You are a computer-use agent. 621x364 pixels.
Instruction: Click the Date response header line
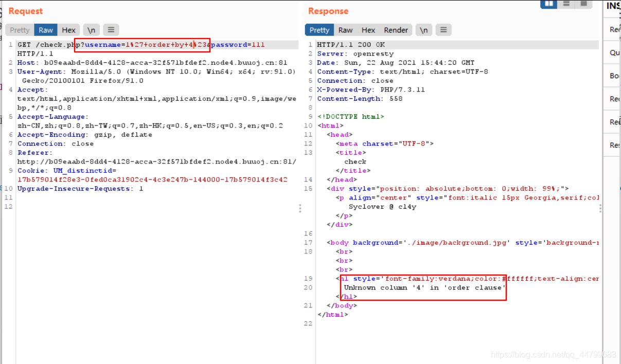pos(396,63)
